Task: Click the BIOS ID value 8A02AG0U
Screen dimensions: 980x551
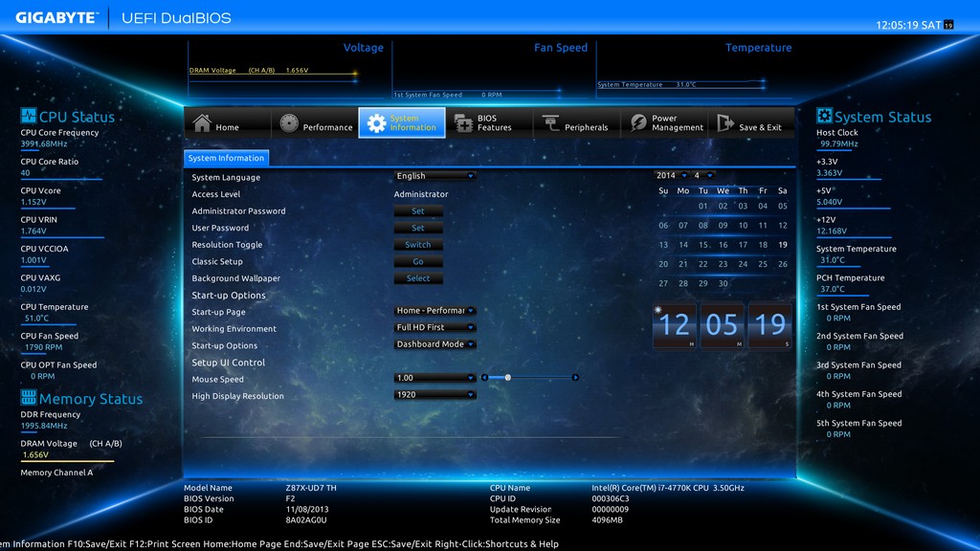Action: (306, 519)
